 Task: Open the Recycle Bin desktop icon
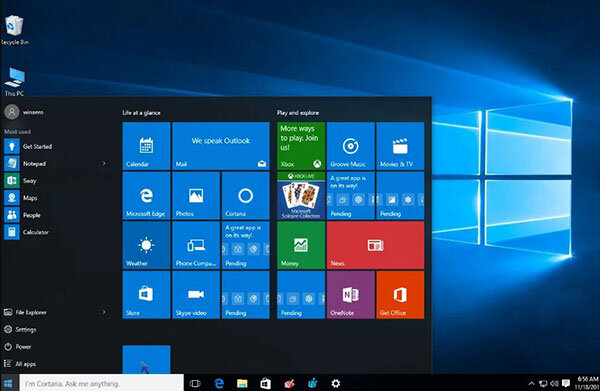coord(15,30)
